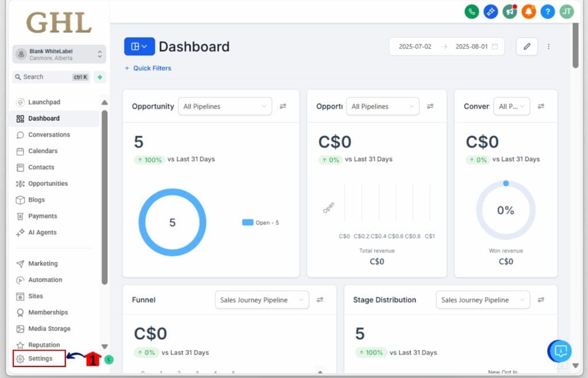This screenshot has height=378, width=588.
Task: Open Settings in the sidebar
Action: [x=40, y=359]
